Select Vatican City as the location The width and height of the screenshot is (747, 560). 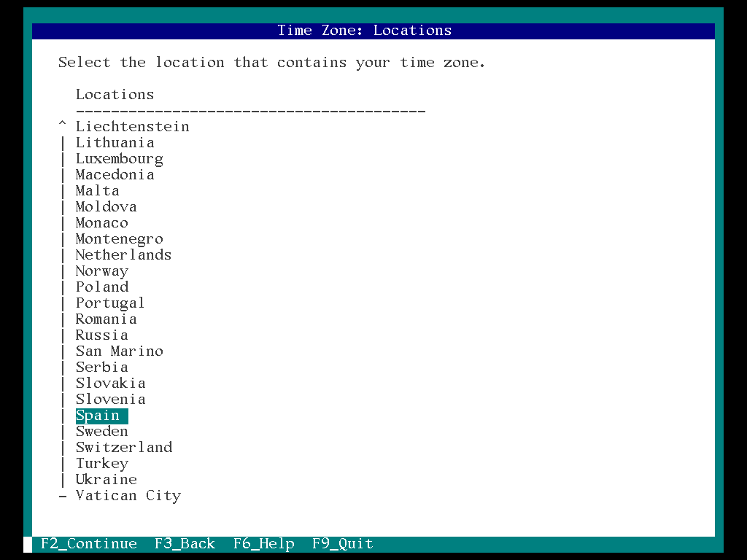point(128,496)
